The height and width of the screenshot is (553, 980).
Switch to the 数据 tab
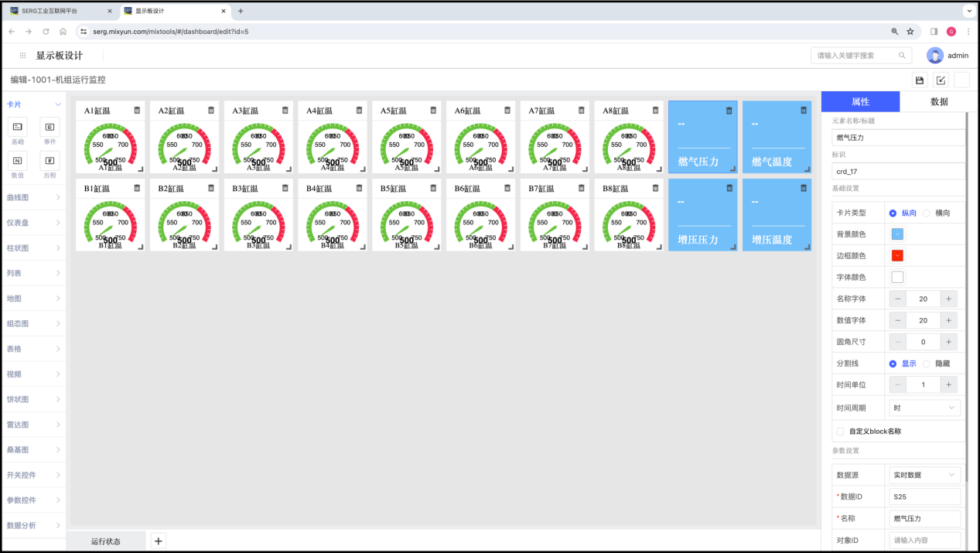(939, 101)
